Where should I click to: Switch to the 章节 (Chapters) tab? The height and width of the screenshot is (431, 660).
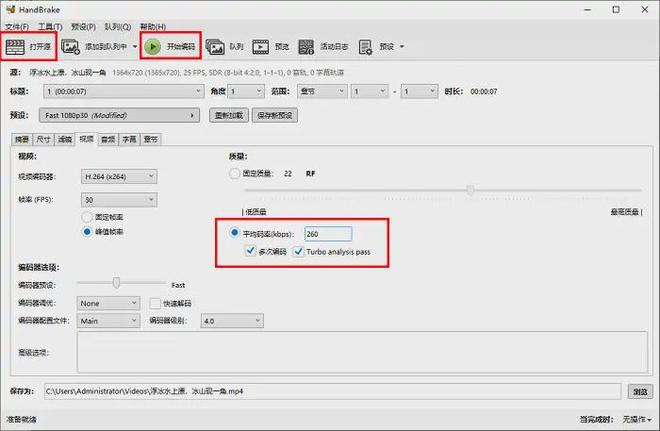click(x=151, y=139)
